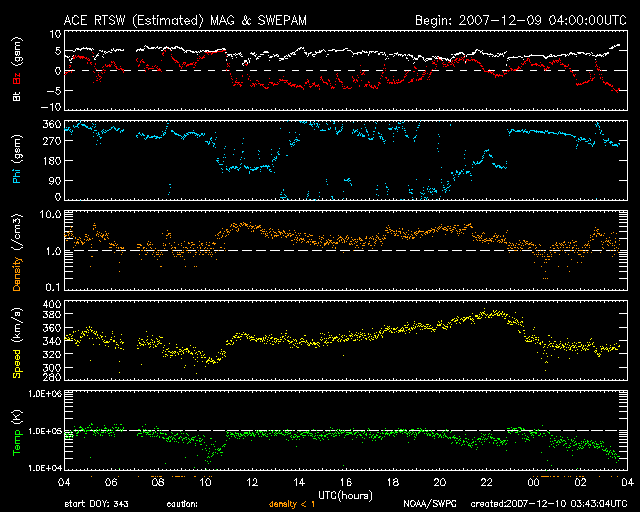Image resolution: width=640 pixels, height=512 pixels.
Task: Click the '180' tick on the Phi axis
Action: 52,161
